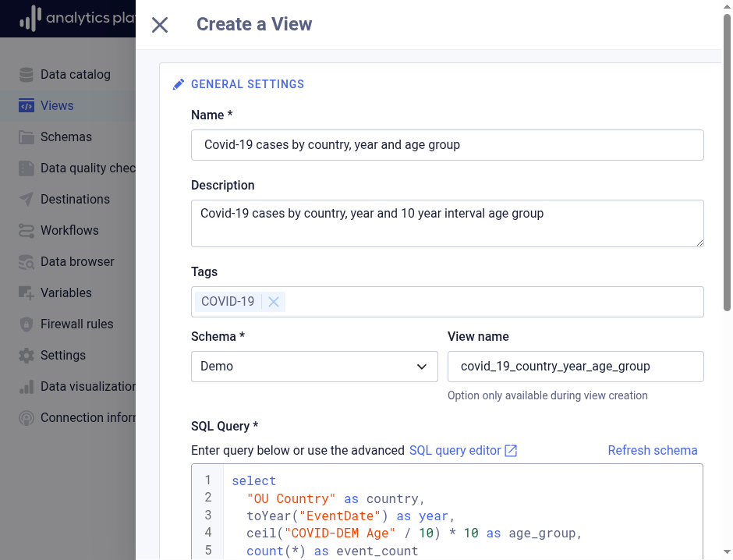This screenshot has height=560, width=733.
Task: Click the Connection information signal icon
Action: point(27,418)
